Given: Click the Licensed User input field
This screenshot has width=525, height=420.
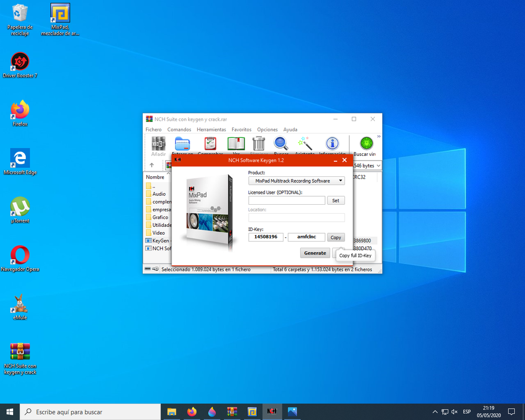Looking at the screenshot, I should [287, 200].
